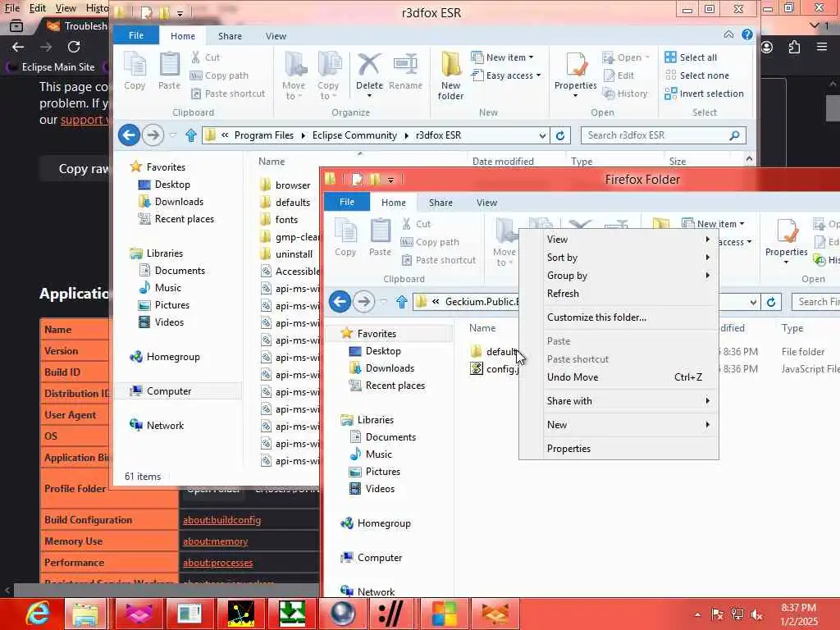
Task: Refresh the r3dfox ESR address bar
Action: coord(560,135)
